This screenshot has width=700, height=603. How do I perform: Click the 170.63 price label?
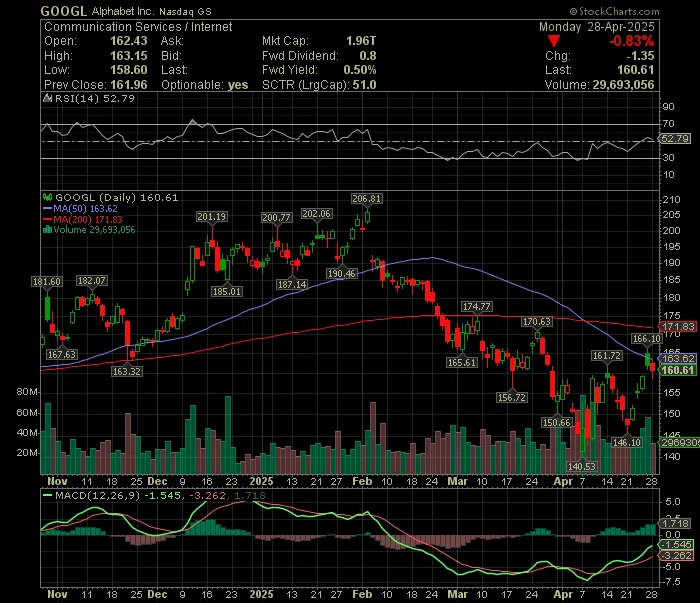[x=537, y=322]
